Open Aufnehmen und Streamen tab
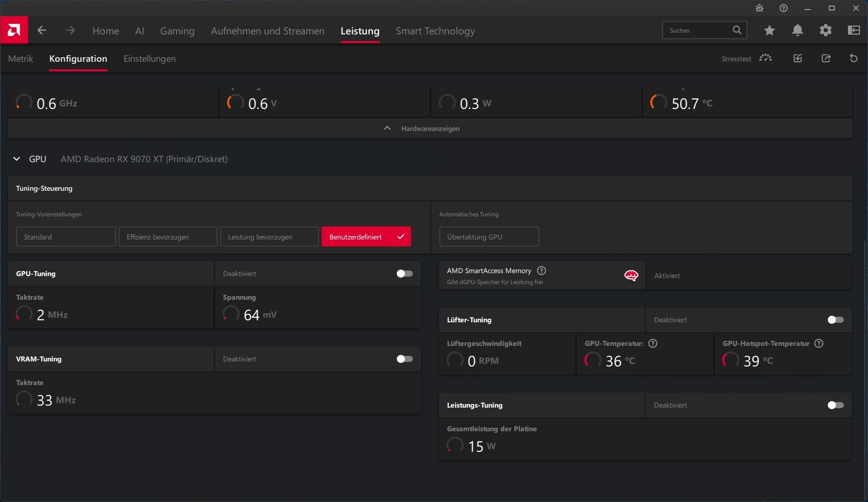The width and height of the screenshot is (868, 502). [268, 31]
